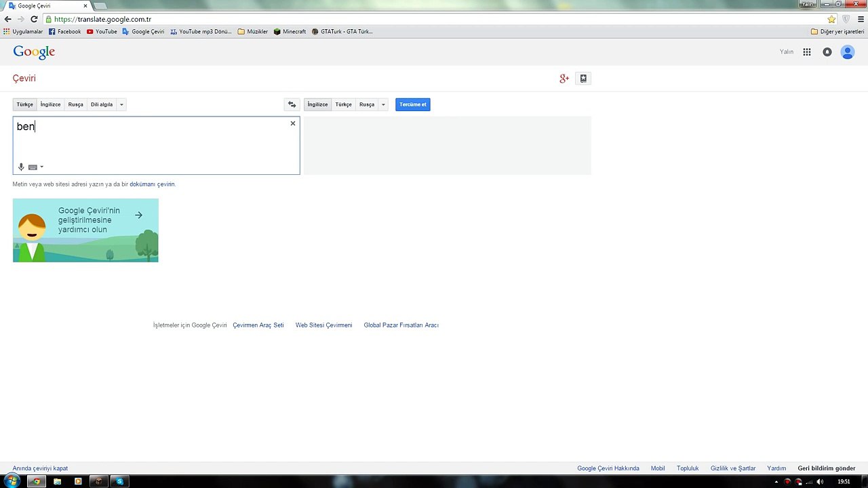Expand the target language list dropdown

[x=383, y=104]
